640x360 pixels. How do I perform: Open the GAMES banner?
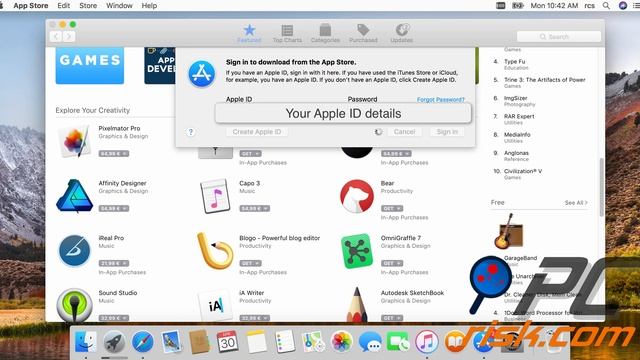point(90,66)
